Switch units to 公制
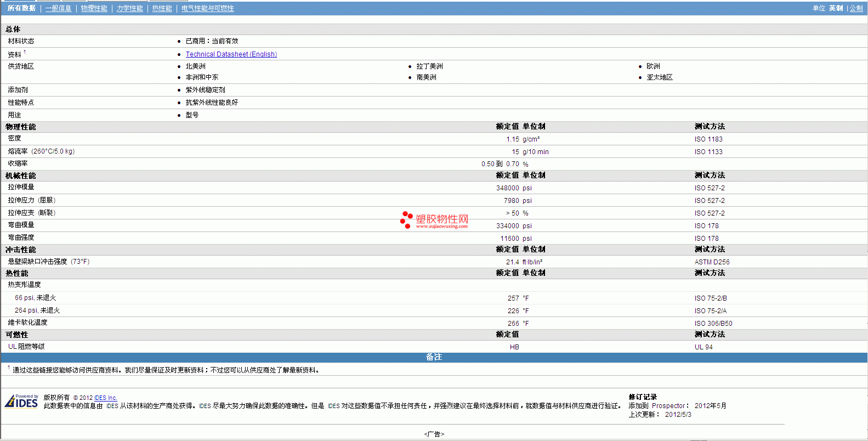 (856, 8)
